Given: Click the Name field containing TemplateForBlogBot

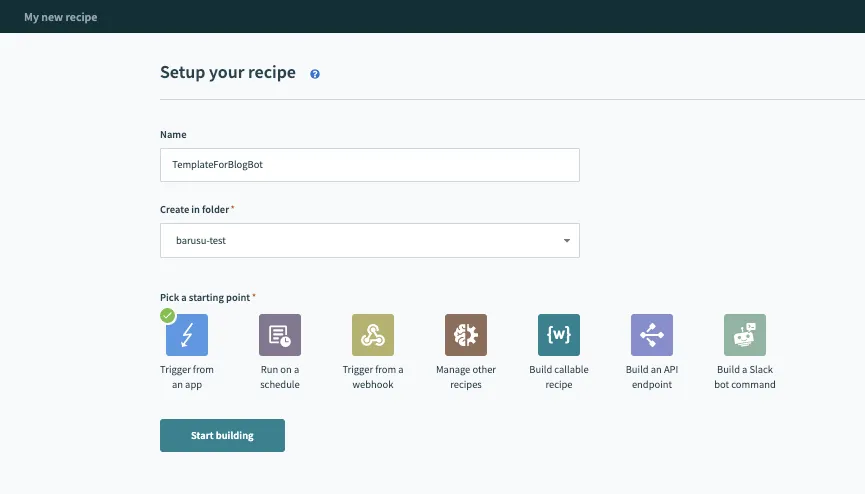Looking at the screenshot, I should (x=369, y=165).
